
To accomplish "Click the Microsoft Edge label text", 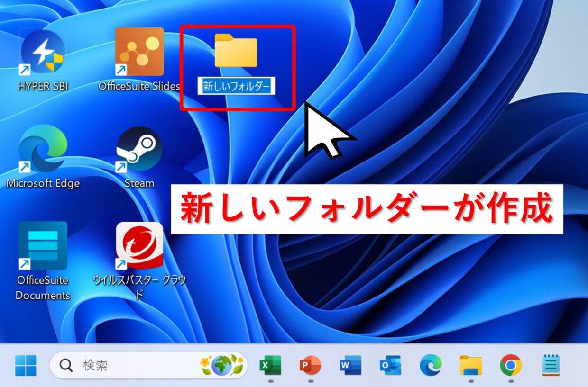I will pyautogui.click(x=43, y=183).
